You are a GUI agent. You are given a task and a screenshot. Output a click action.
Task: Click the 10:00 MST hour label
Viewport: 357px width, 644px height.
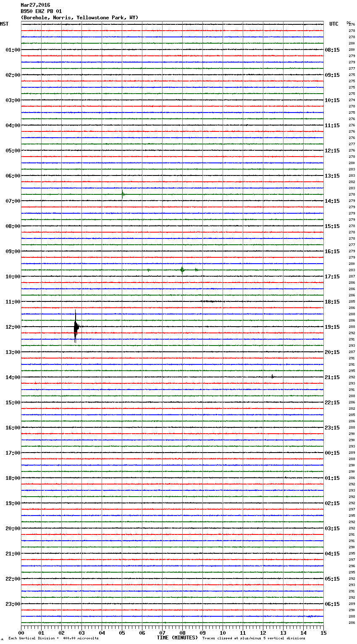tap(13, 277)
